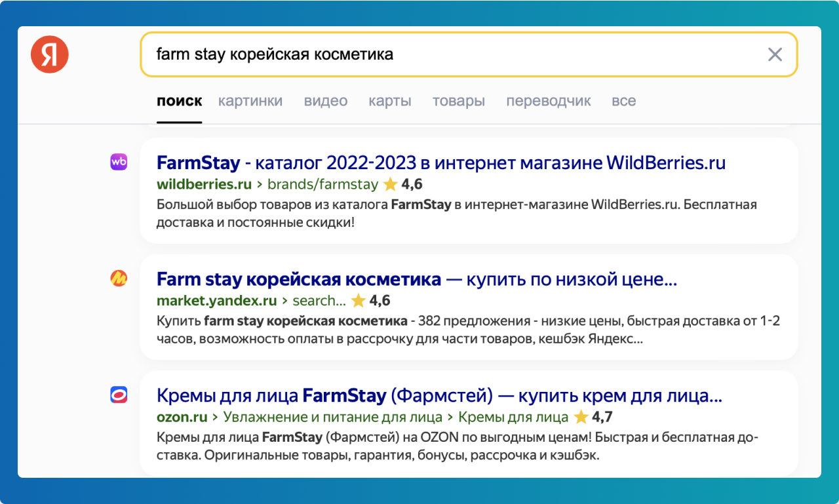Screen dimensions: 839x504
Task: Expand the truncated search breadcrumb on Yandex Market
Action: pyautogui.click(x=319, y=301)
